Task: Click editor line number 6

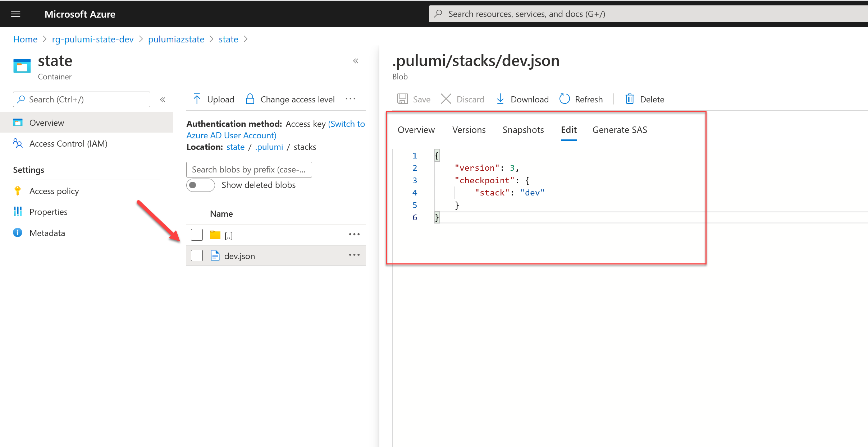Action: [x=415, y=217]
